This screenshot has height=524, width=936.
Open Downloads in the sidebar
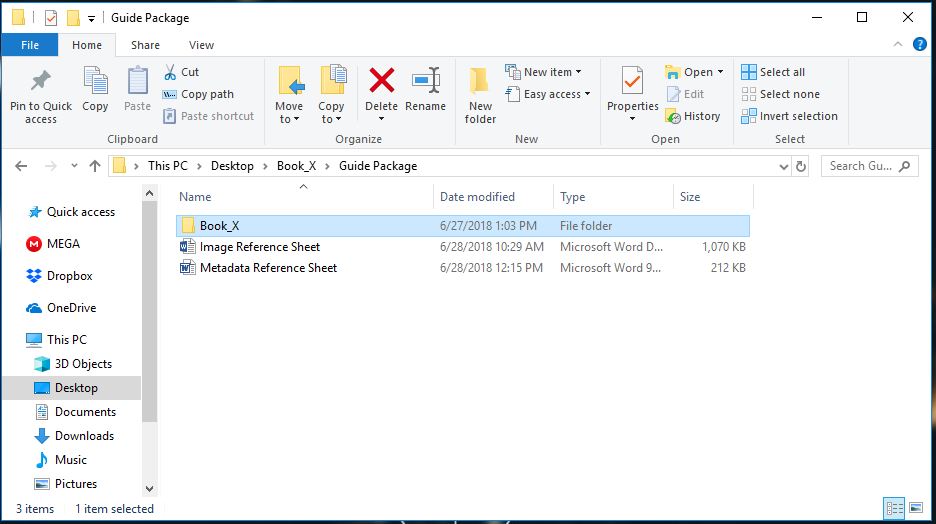click(74, 436)
